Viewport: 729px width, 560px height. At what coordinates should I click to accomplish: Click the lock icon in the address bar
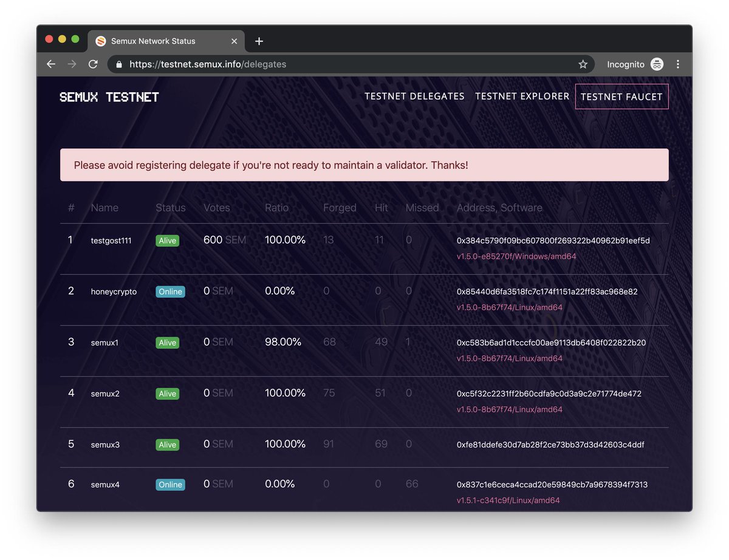(x=118, y=64)
